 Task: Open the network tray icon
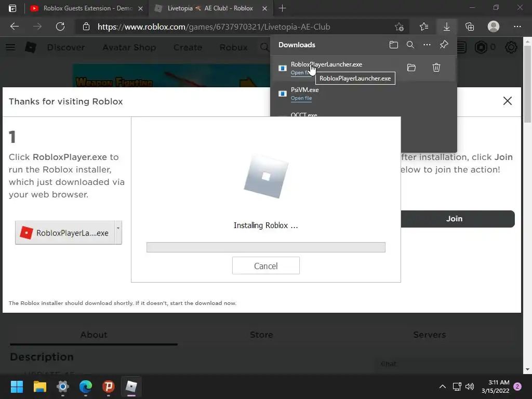pos(457,387)
